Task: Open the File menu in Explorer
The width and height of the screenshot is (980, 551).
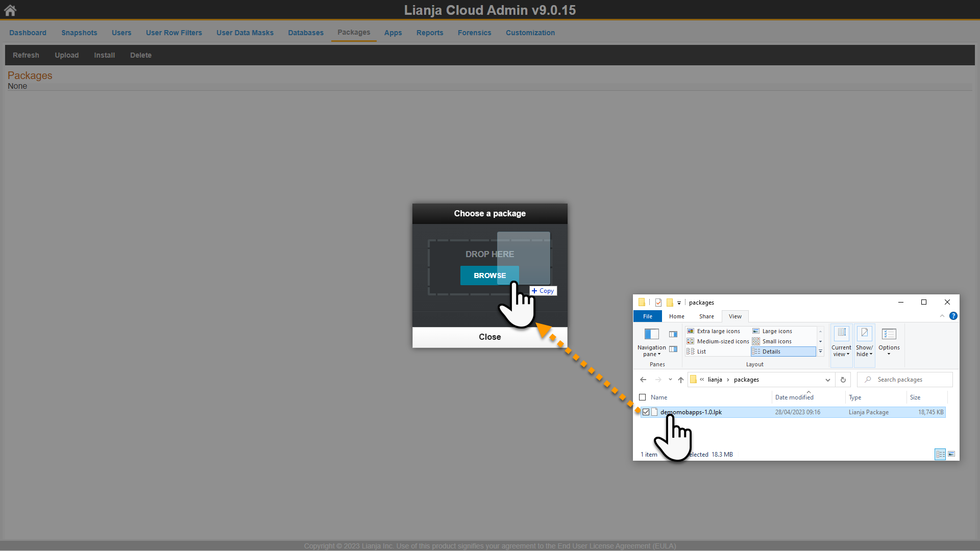Action: coord(647,316)
